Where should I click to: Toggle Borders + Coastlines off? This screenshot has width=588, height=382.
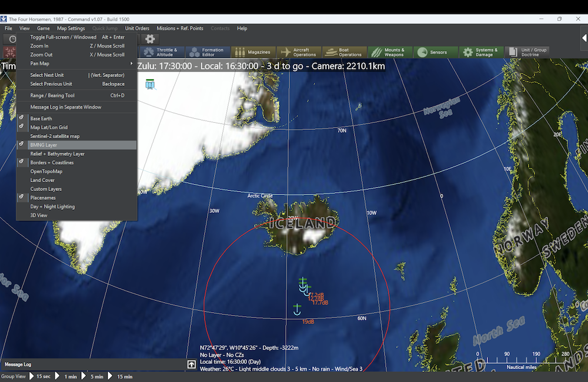click(76, 163)
